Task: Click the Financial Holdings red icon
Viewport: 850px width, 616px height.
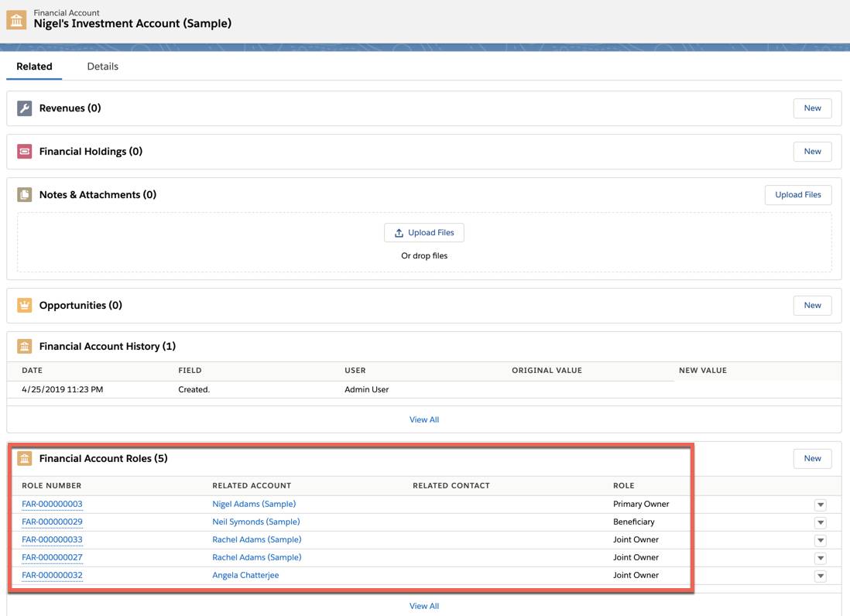Action: pos(25,152)
